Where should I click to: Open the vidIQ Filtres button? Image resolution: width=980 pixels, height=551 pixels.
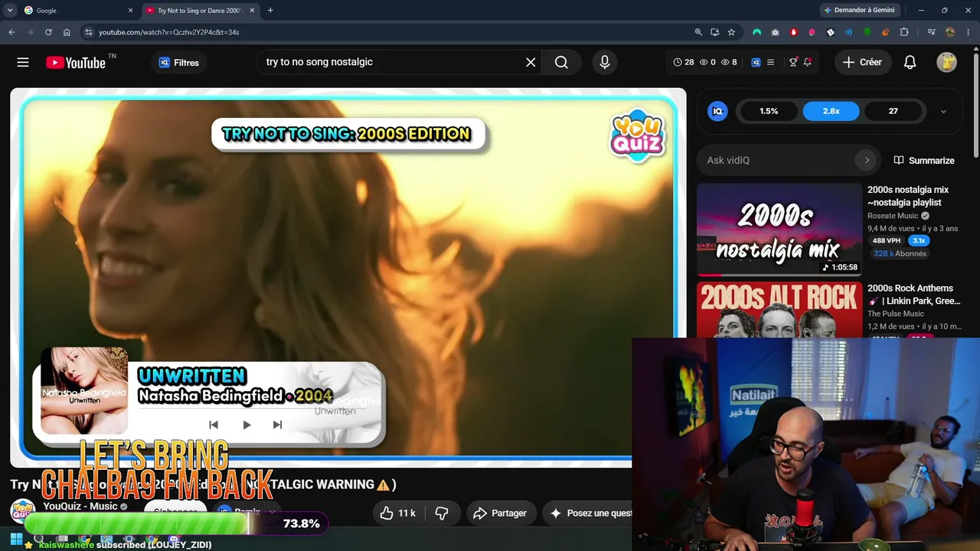[x=178, y=63]
